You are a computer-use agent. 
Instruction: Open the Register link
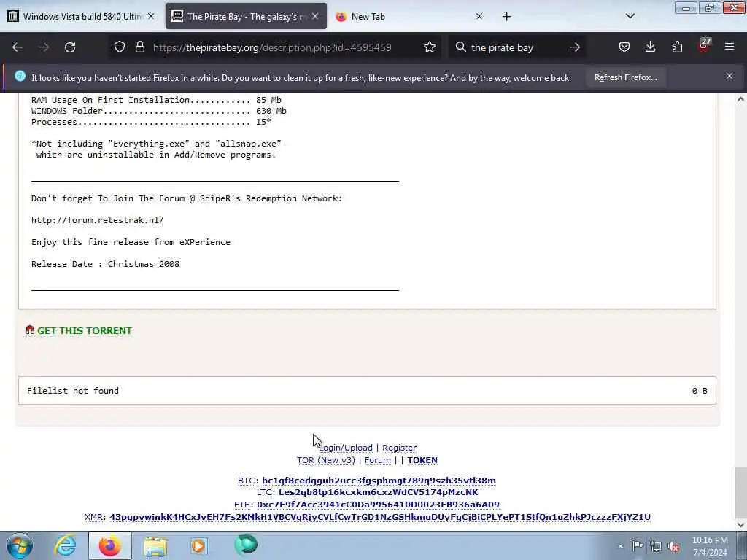coord(399,448)
